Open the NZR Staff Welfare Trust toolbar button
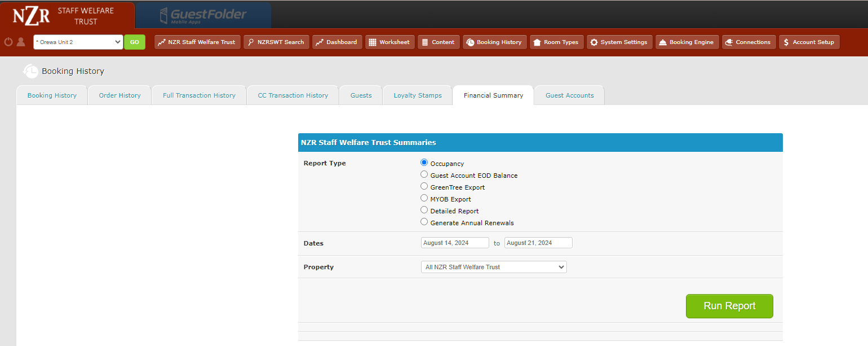The image size is (868, 346). point(197,42)
